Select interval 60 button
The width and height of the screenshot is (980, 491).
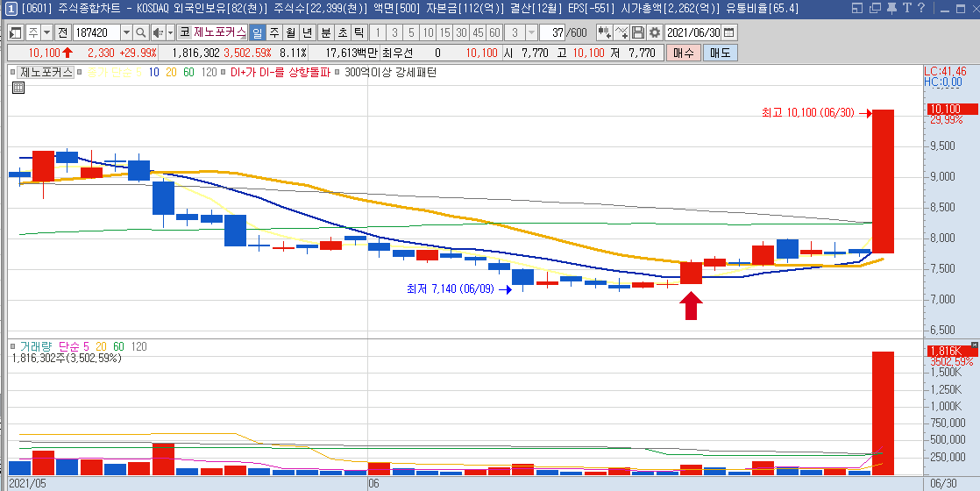tap(494, 32)
